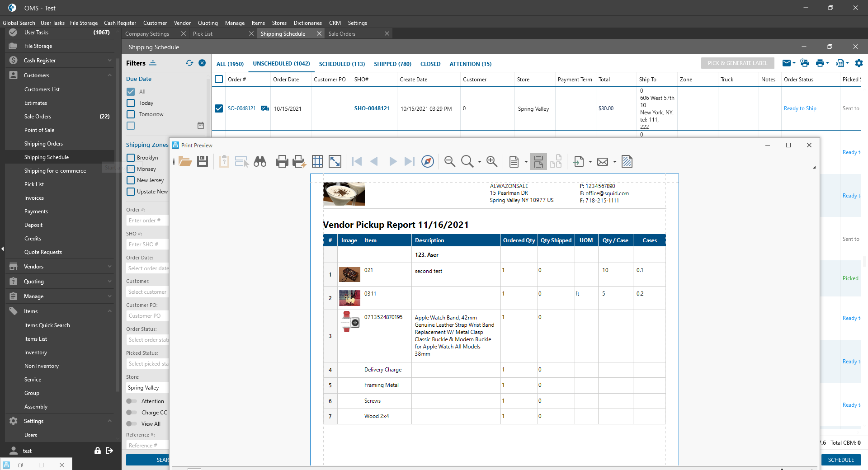Open a document with the folder icon
The width and height of the screenshot is (868, 470).
pyautogui.click(x=185, y=161)
